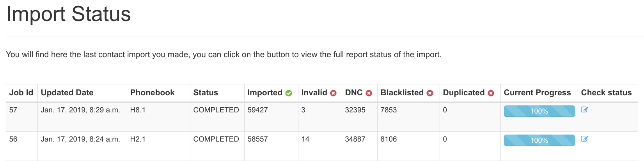
Task: Click the 100% progress bar for job 56
Action: click(x=539, y=140)
